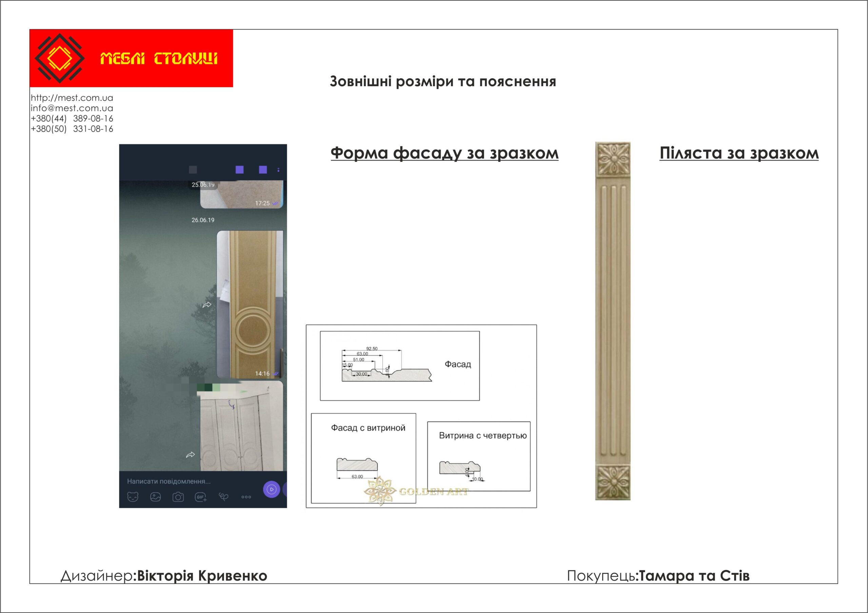Open the vertical three-dots chat menu
868x613 pixels.
(x=278, y=170)
